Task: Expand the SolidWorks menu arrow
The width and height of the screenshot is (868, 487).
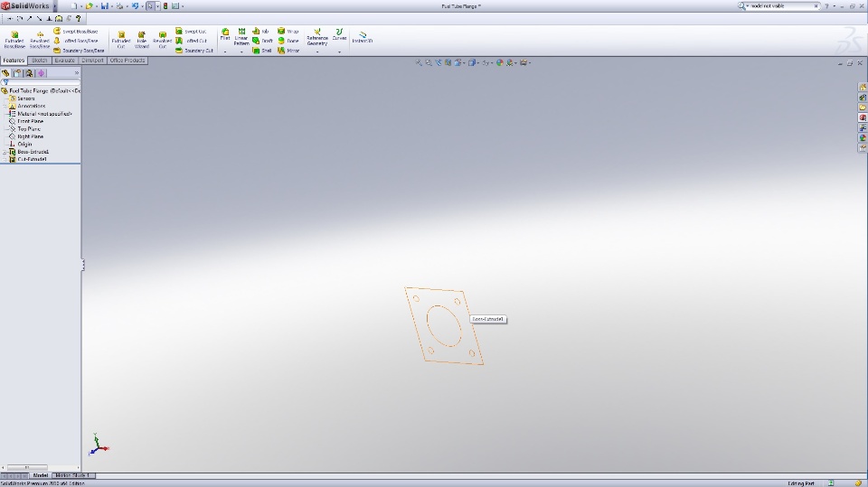Action: tap(55, 6)
